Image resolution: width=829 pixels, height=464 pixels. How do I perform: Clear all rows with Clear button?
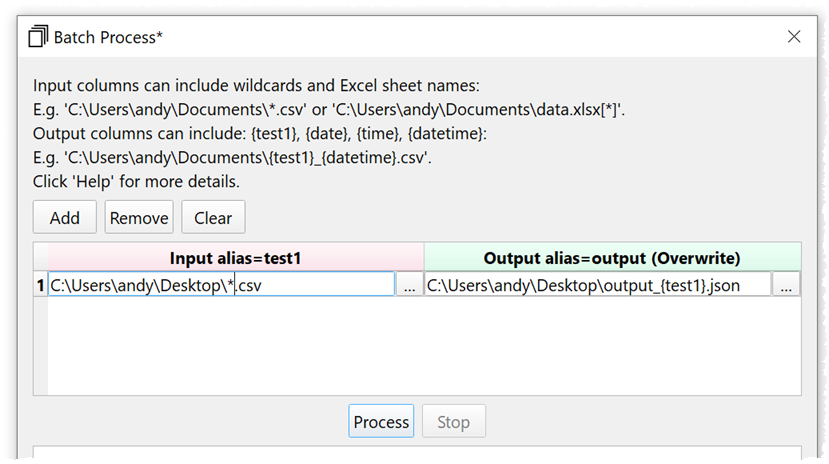tap(213, 217)
